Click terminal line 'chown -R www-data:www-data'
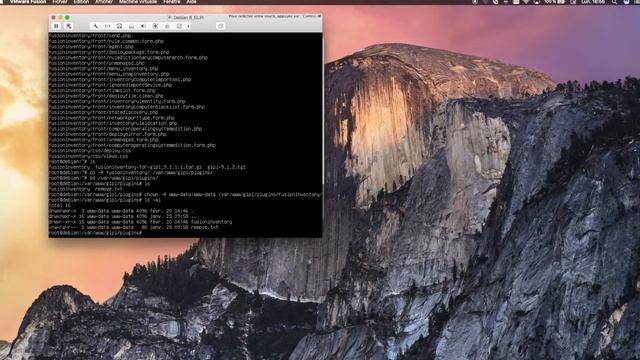Viewport: 640px width, 360px height. pyautogui.click(x=185, y=195)
